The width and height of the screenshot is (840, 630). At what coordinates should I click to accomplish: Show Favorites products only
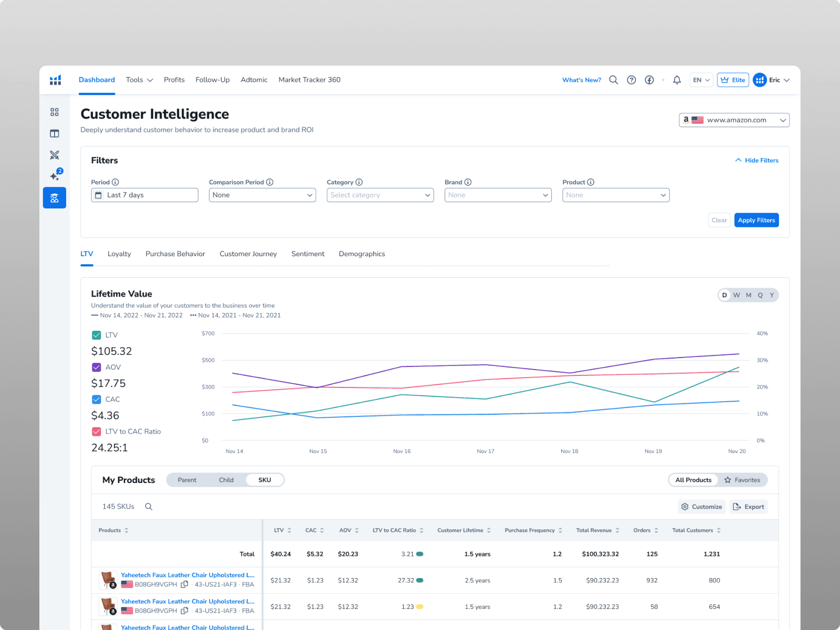tap(742, 480)
